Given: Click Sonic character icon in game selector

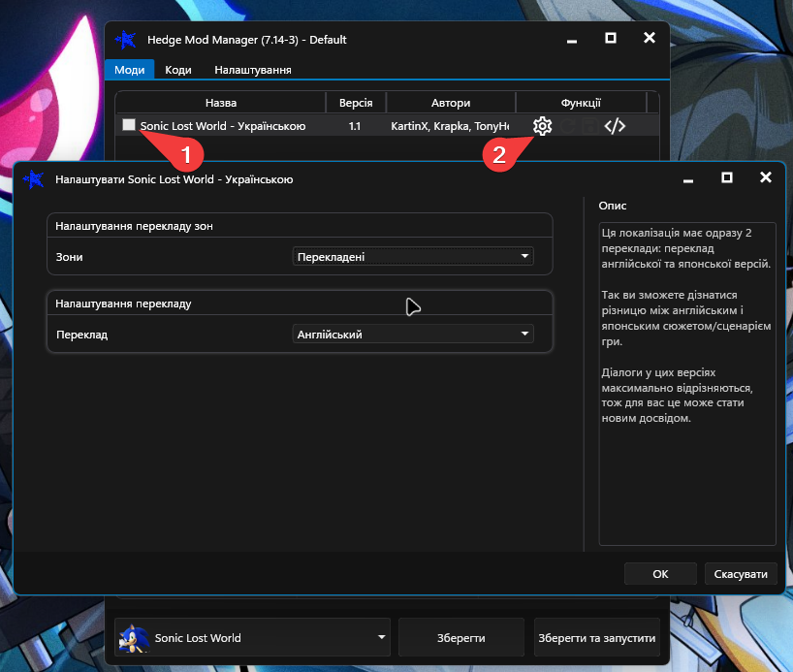Looking at the screenshot, I should [x=134, y=638].
